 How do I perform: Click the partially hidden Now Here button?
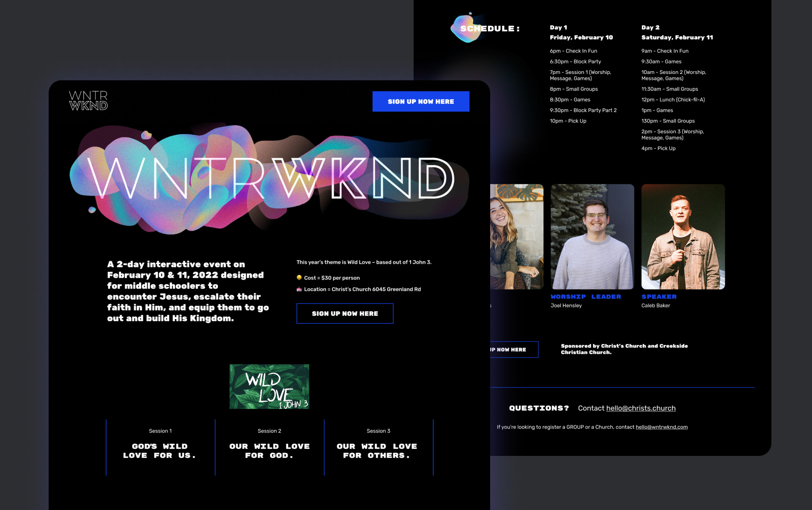tap(513, 349)
